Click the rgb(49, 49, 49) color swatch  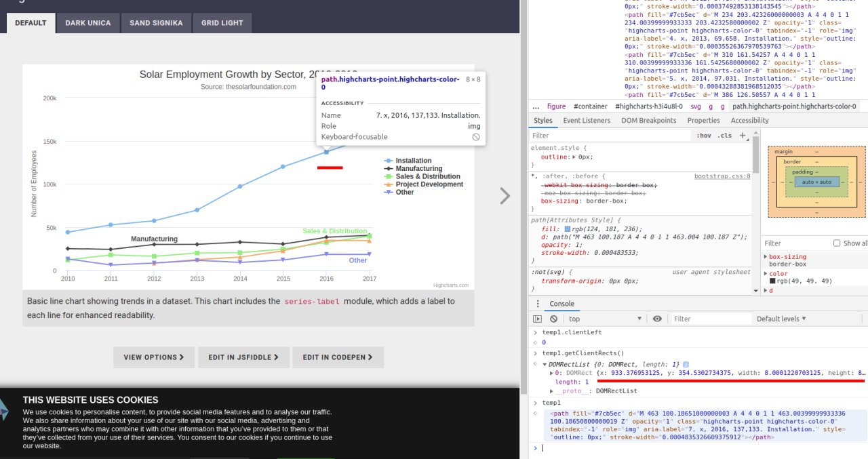[772, 281]
